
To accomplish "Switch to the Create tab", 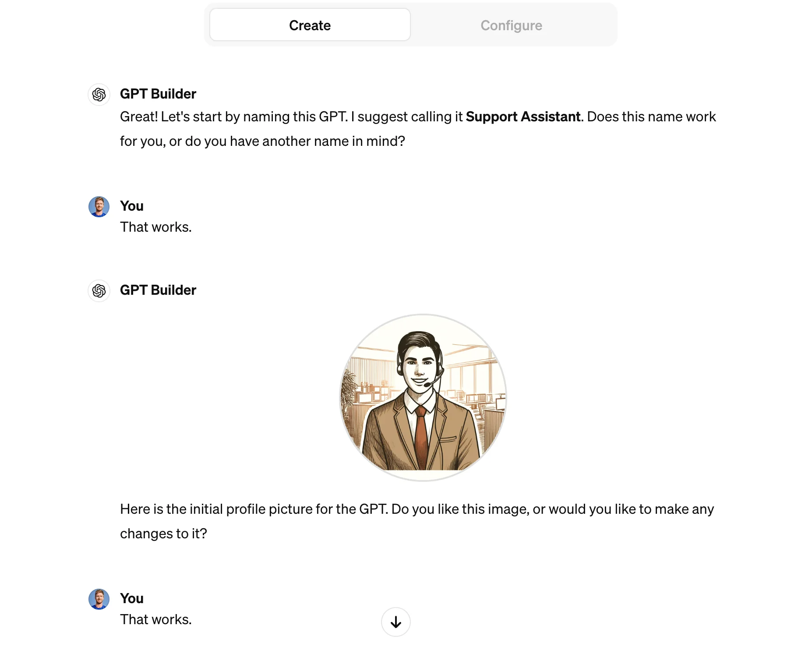I will (x=310, y=25).
